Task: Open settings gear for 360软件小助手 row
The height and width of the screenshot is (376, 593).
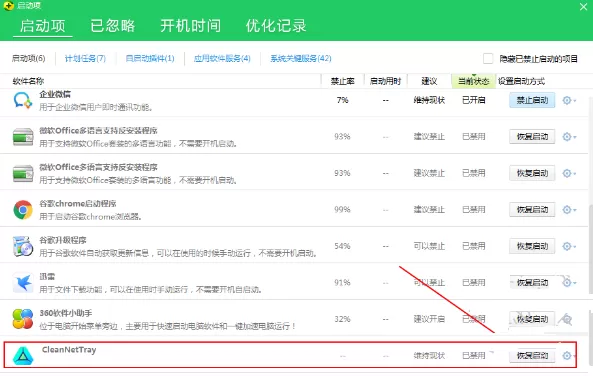Action: click(567, 319)
